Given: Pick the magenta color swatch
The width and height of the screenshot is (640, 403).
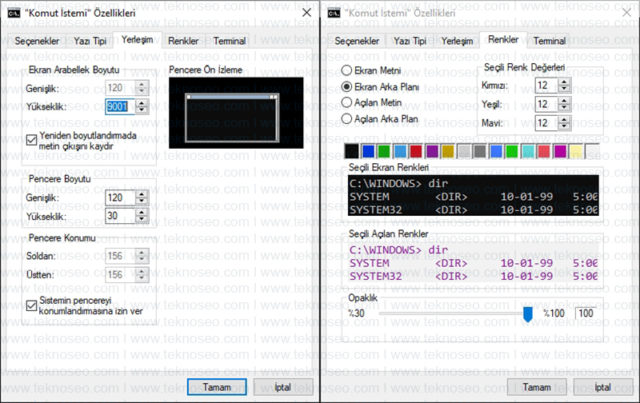Looking at the screenshot, I should pyautogui.click(x=560, y=151).
